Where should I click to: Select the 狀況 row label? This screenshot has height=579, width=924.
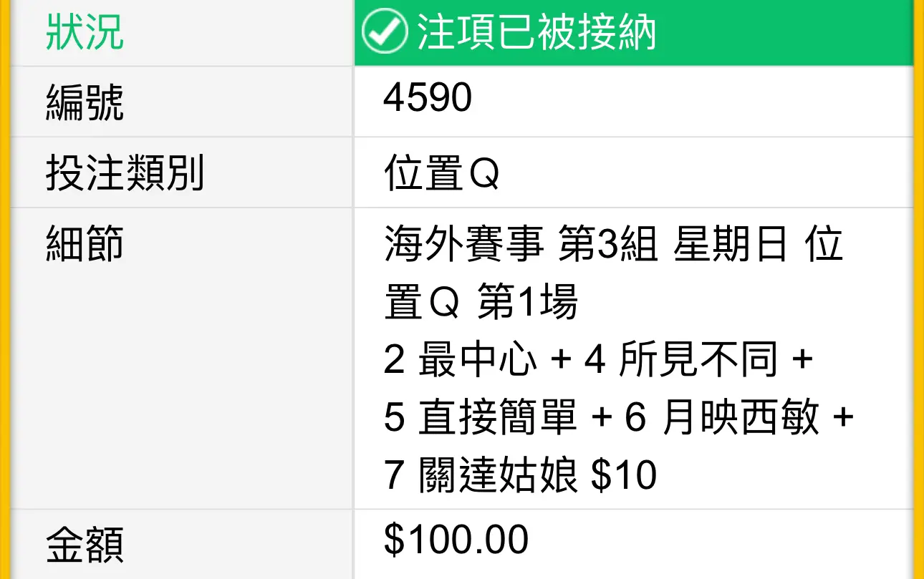click(85, 32)
